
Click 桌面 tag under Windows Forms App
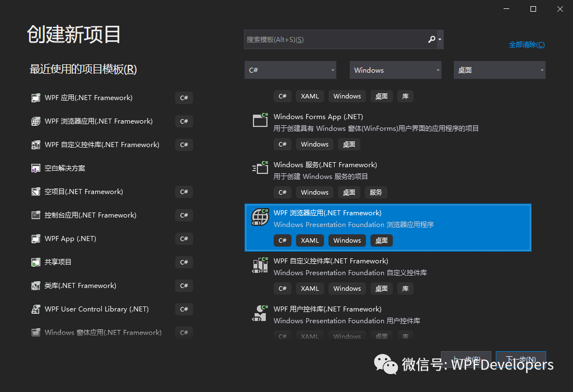pos(349,144)
